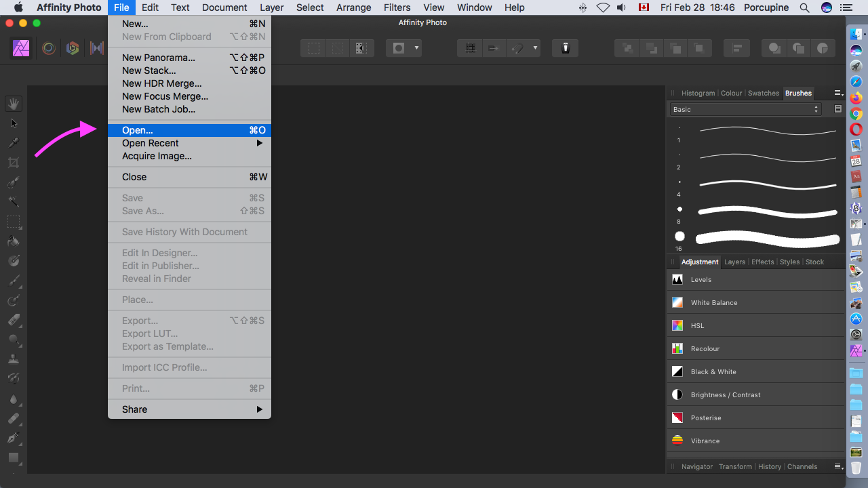Expand the Open Recent submenu
Screen dimensions: 868x488
tap(189, 143)
